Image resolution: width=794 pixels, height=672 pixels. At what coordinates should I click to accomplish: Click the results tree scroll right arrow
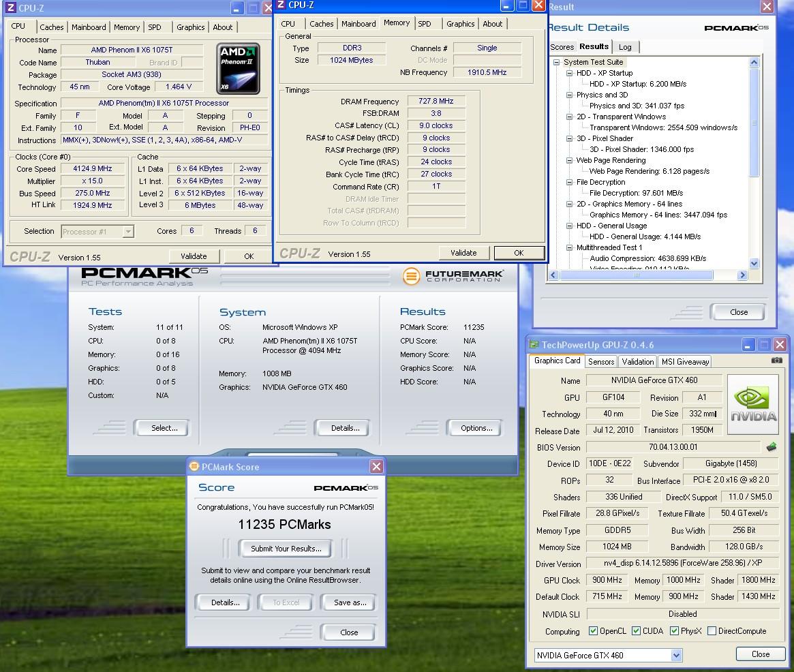pos(742,275)
